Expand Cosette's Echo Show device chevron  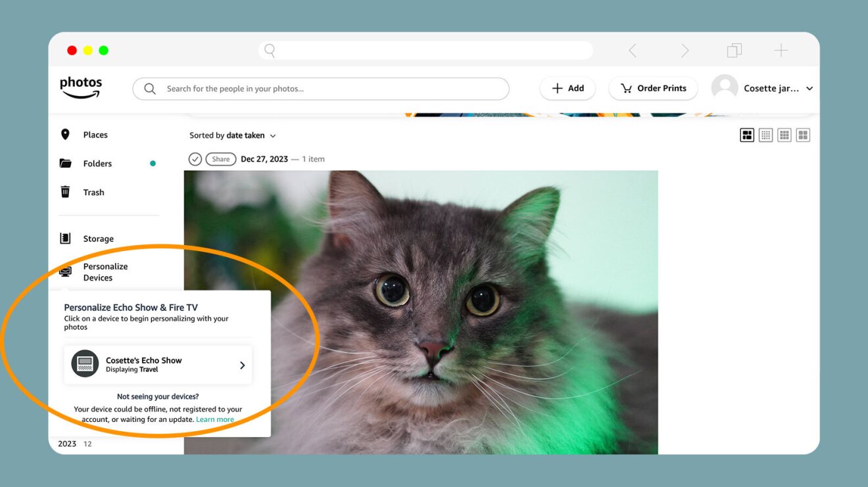pos(242,365)
